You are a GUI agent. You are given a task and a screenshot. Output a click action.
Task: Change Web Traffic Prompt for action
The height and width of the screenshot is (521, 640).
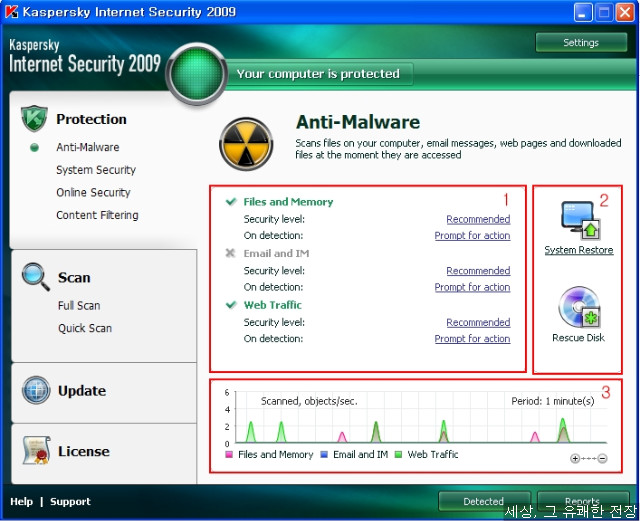472,339
